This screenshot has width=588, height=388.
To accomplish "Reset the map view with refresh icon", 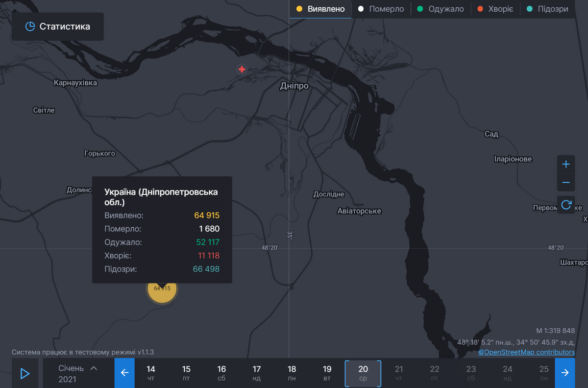I will [566, 204].
